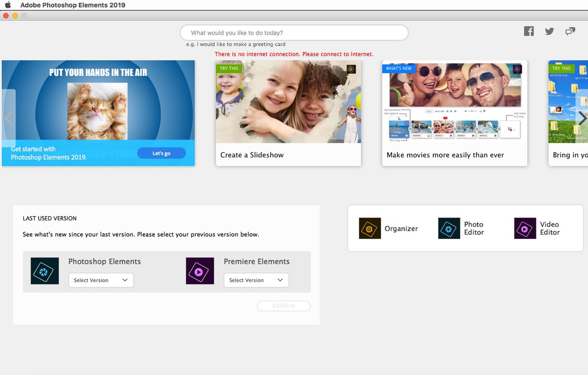Open the Apple menu

point(8,5)
